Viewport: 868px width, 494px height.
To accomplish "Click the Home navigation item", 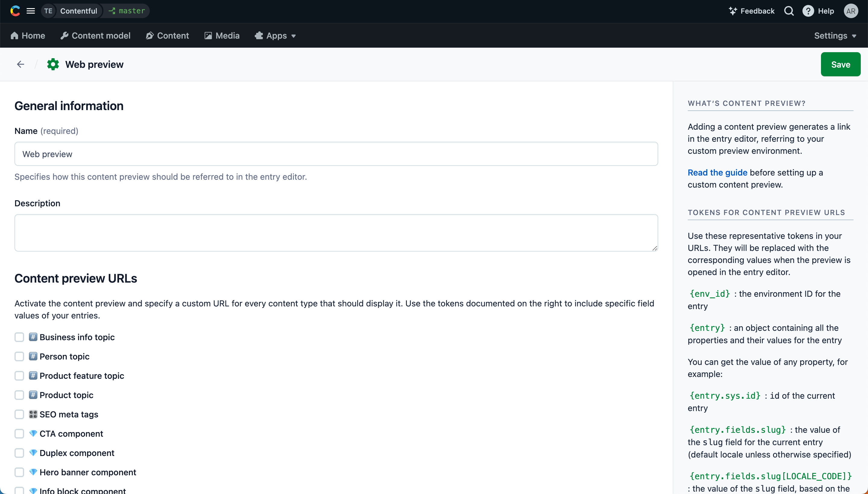I will (27, 35).
